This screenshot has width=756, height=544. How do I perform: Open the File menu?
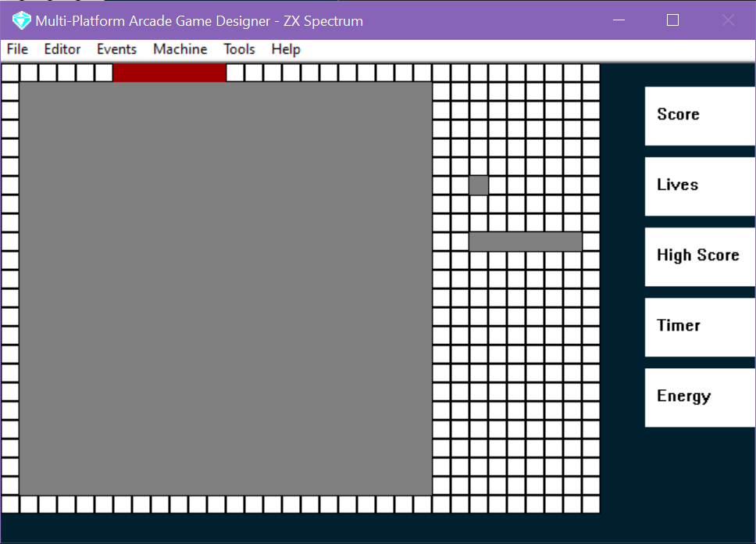pyautogui.click(x=17, y=49)
